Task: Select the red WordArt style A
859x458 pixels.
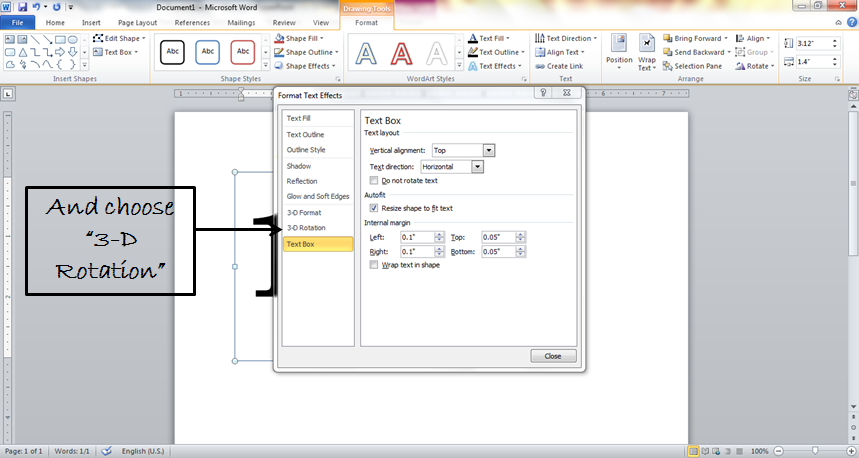Action: click(402, 52)
